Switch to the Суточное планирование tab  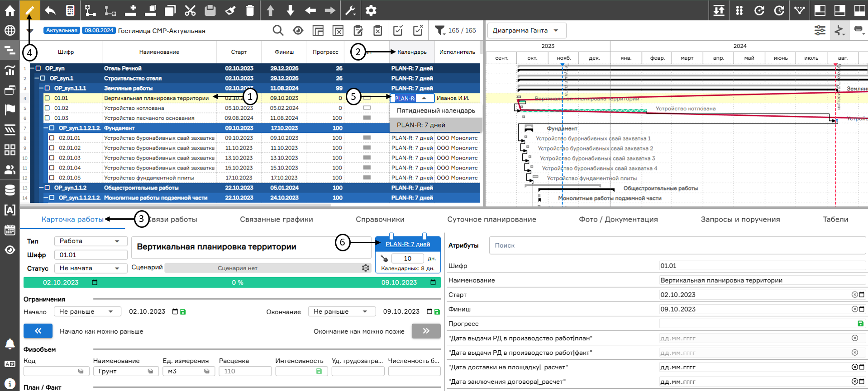491,219
